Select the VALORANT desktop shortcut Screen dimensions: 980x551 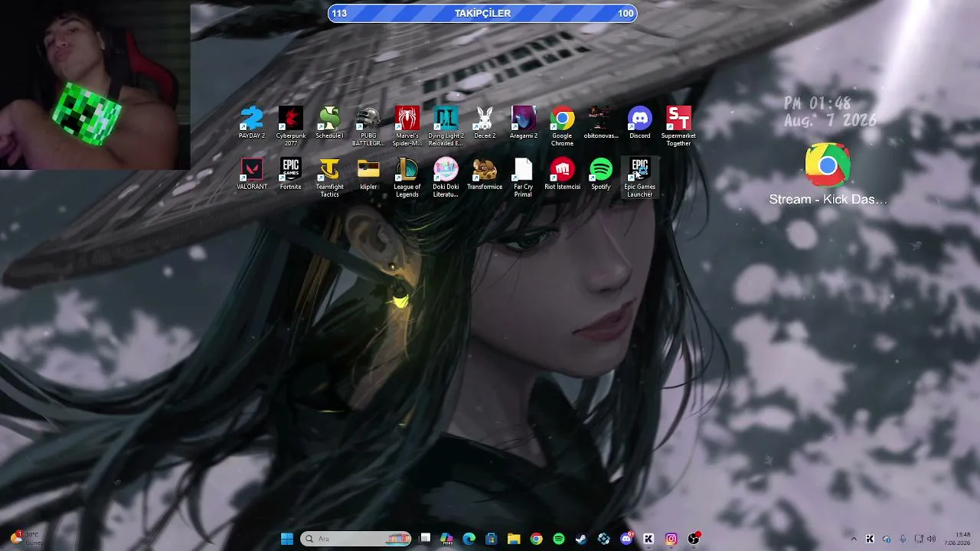pos(252,174)
